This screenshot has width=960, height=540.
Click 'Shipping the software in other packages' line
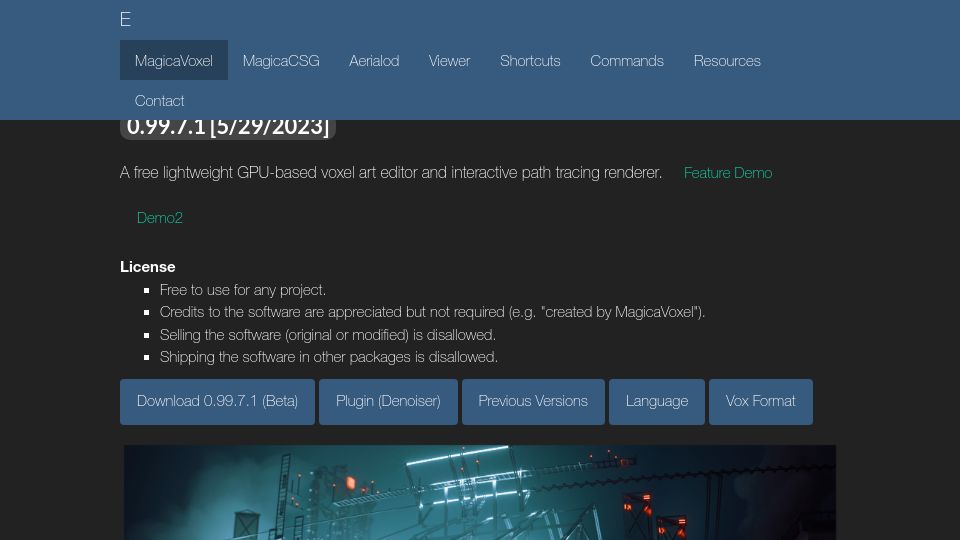(x=328, y=357)
